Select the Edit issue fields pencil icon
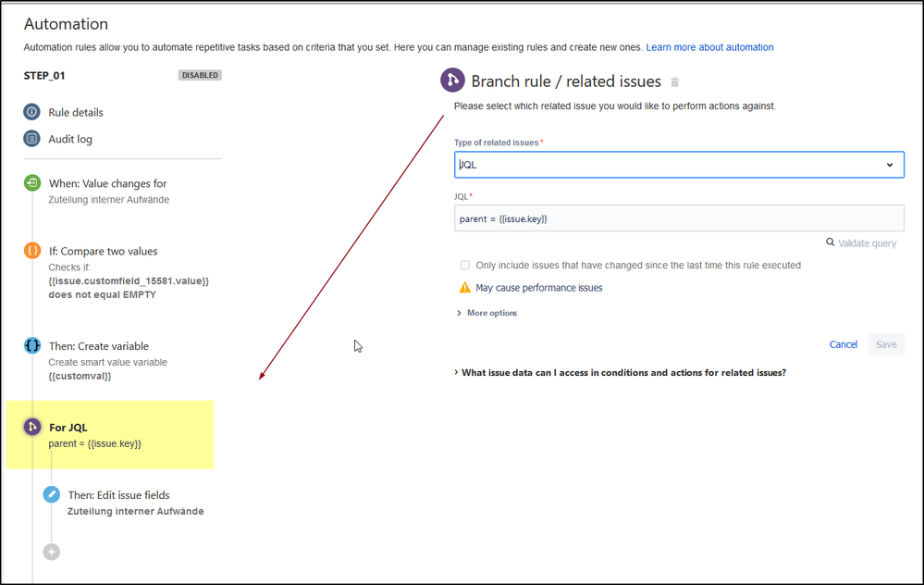The image size is (924, 585). pyautogui.click(x=51, y=494)
